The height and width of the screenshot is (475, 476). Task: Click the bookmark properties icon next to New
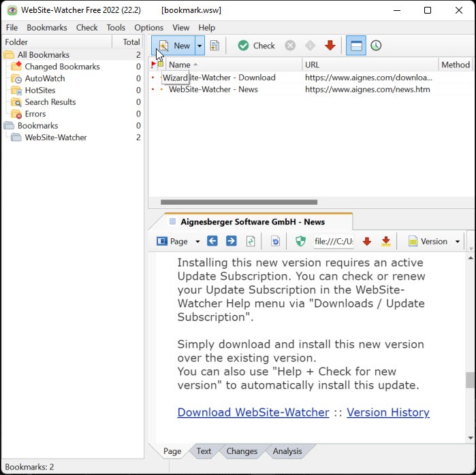pyautogui.click(x=215, y=46)
